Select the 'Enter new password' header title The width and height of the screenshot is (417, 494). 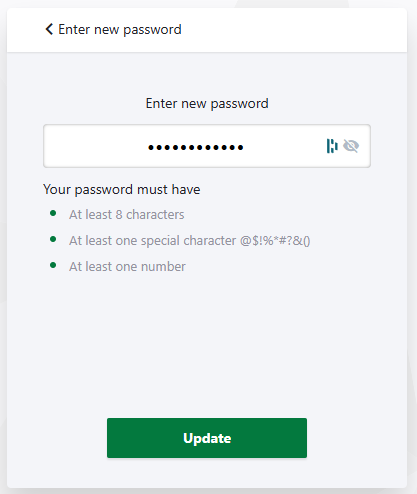pos(120,30)
